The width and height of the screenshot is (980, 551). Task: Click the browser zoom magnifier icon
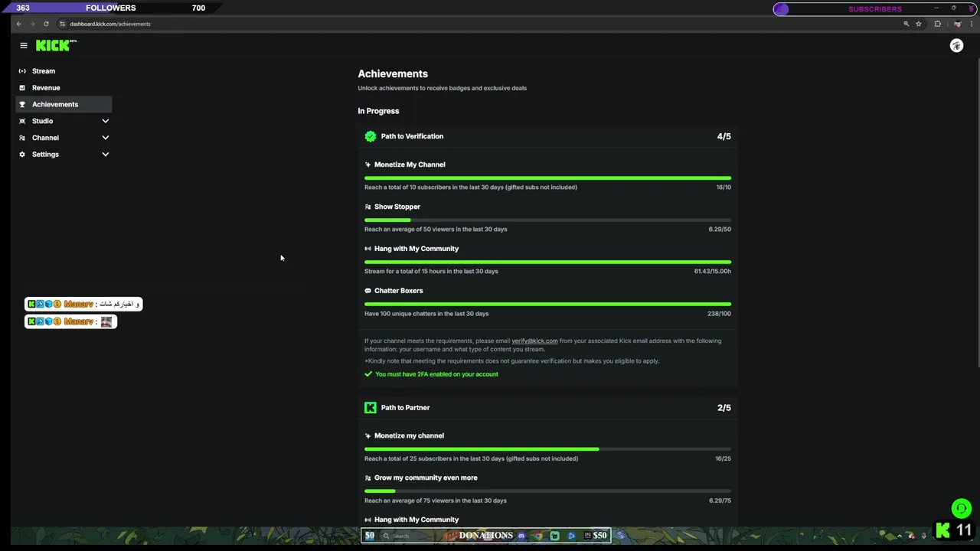(x=906, y=24)
